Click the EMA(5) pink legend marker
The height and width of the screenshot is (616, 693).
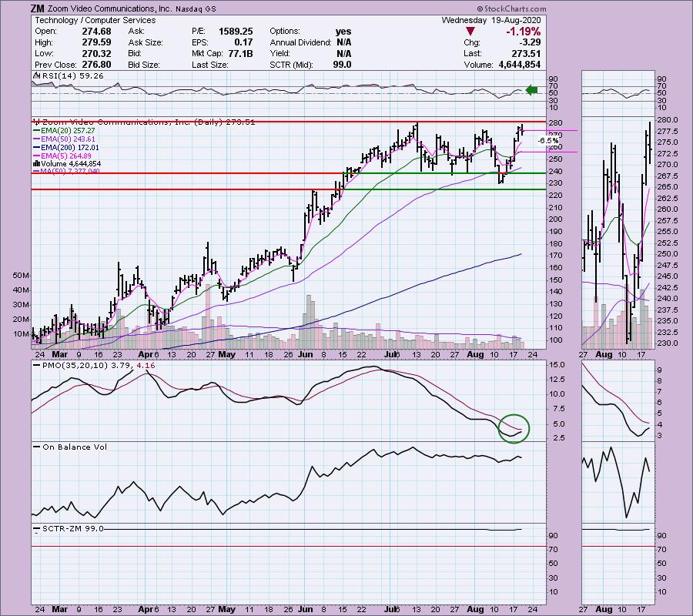pos(36,156)
